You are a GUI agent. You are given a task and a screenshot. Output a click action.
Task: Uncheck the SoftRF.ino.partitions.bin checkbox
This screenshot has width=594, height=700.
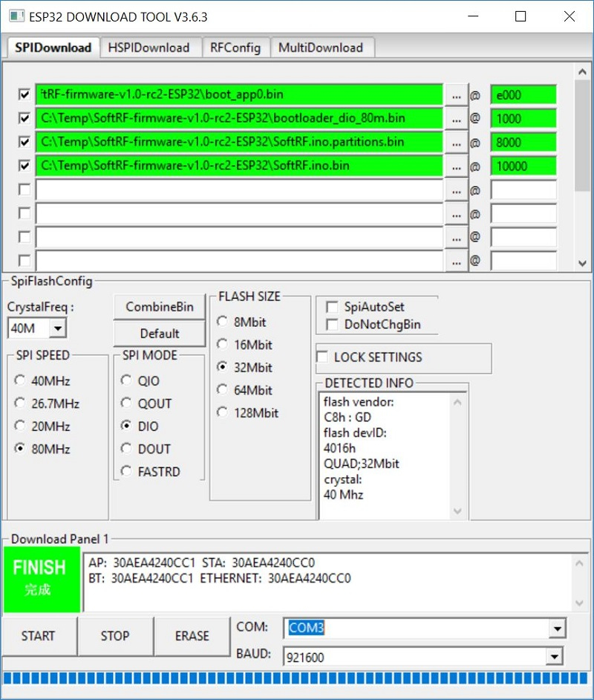(24, 142)
